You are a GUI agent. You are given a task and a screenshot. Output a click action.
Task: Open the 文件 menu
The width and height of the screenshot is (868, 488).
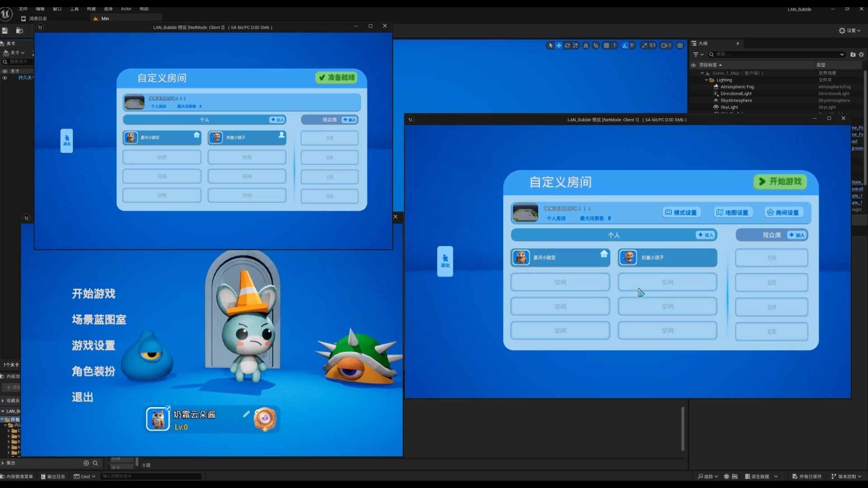click(23, 9)
